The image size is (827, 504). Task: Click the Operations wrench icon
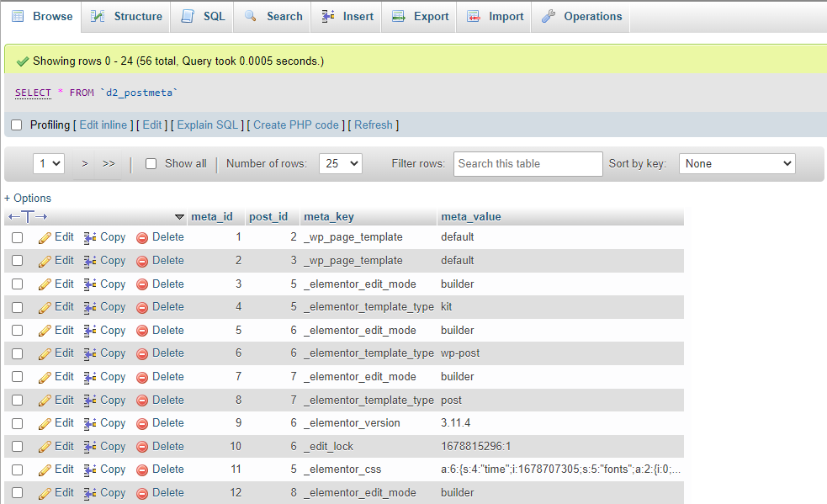[x=549, y=16]
